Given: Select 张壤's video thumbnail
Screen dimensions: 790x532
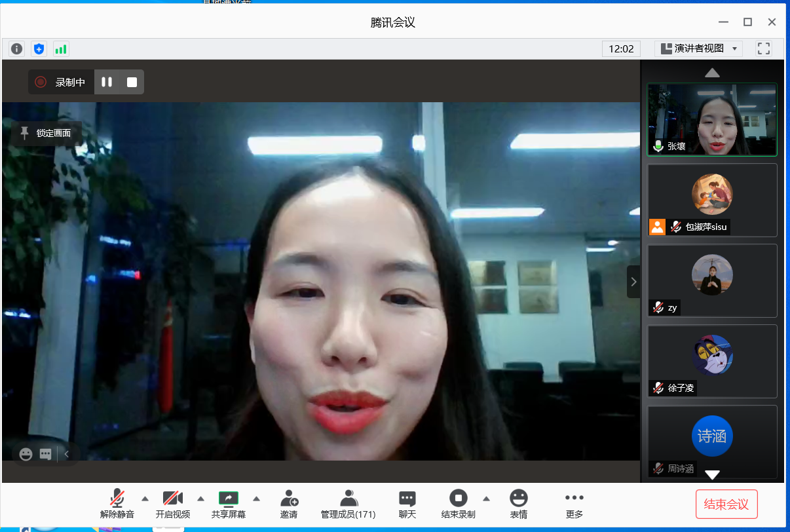Looking at the screenshot, I should coord(712,119).
